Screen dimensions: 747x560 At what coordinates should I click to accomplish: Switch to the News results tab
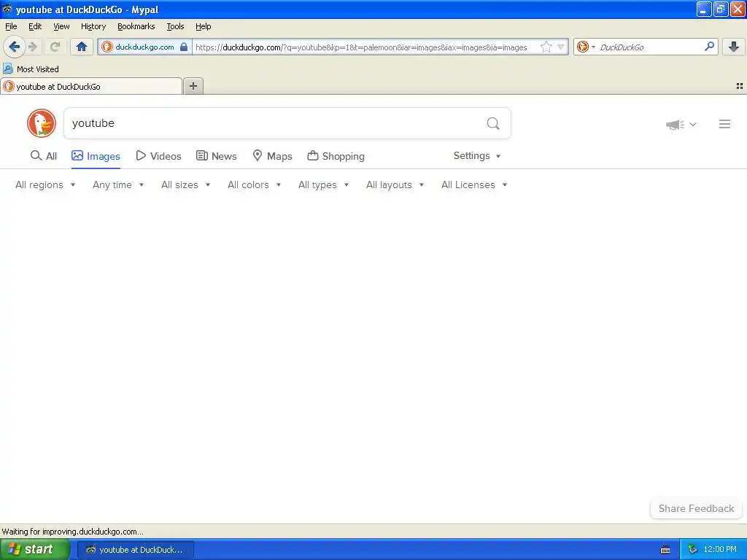point(217,156)
